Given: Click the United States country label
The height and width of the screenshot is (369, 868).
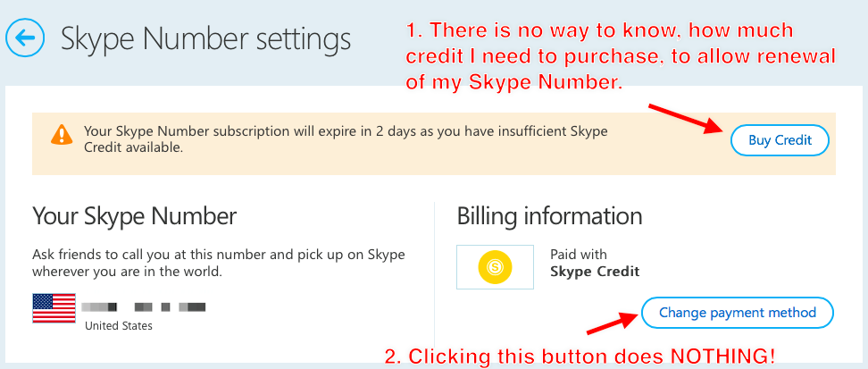Looking at the screenshot, I should coord(119,326).
